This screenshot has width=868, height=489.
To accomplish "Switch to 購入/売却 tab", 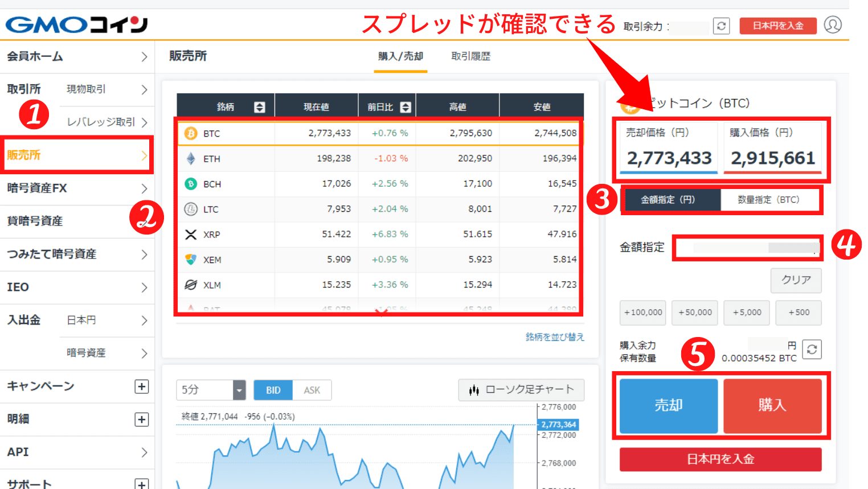I will pos(400,56).
